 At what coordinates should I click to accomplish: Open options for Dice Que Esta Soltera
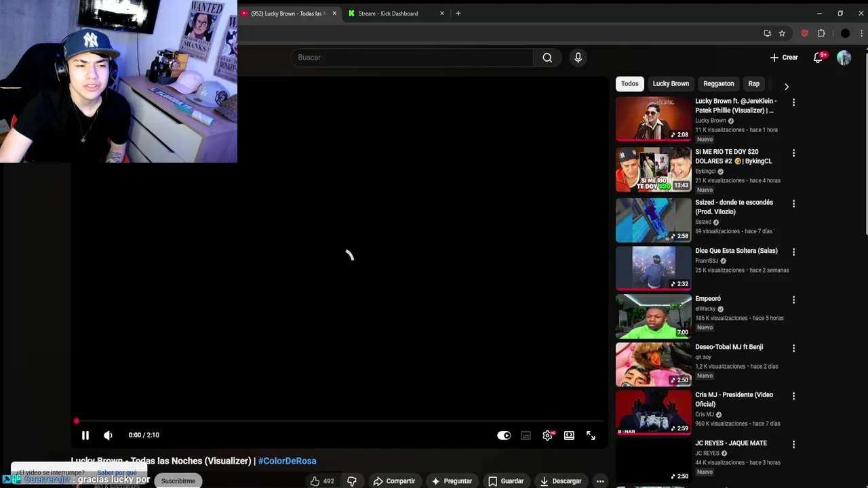coord(793,251)
